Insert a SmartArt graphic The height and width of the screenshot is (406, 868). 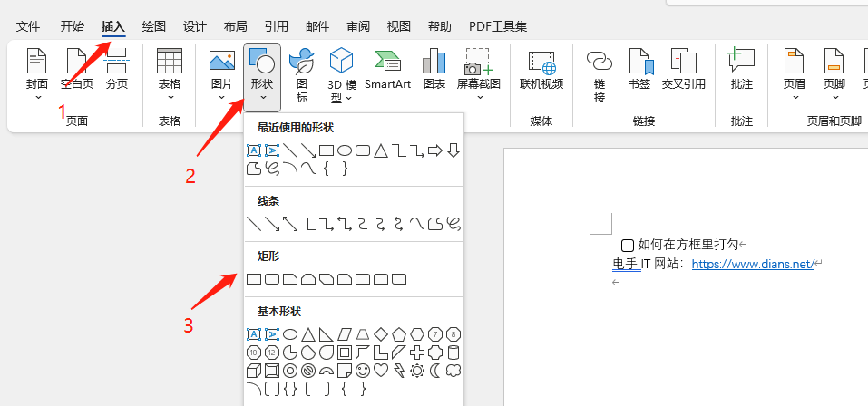[387, 67]
